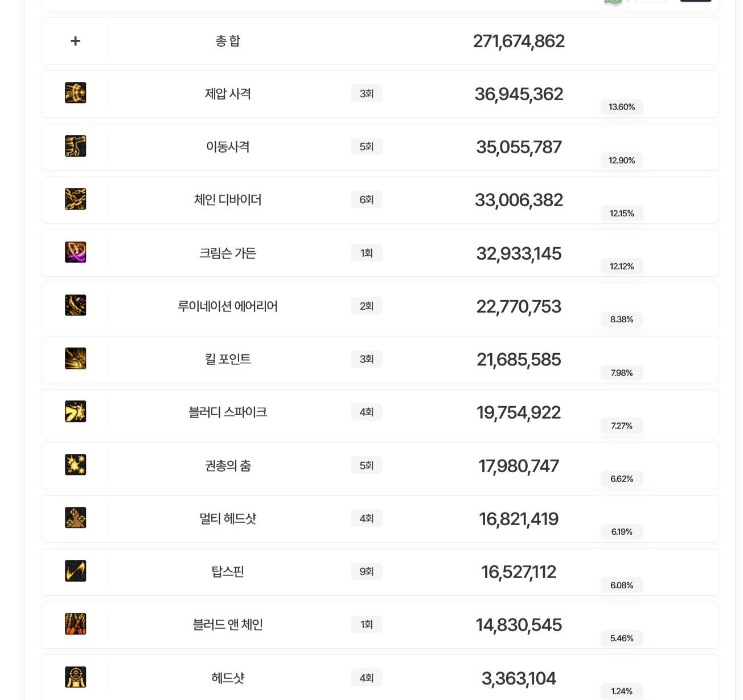The width and height of the screenshot is (743, 700).
Task: Open the 루이네이션 에어리어 skill icon
Action: coord(76,305)
